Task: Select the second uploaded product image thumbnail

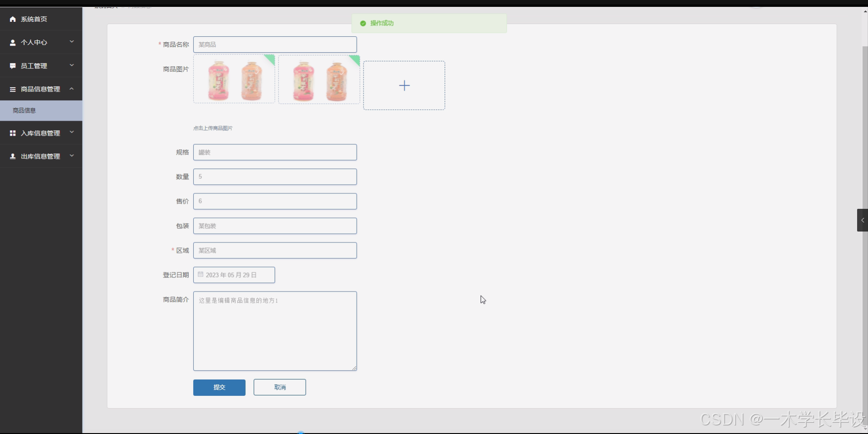Action: pos(319,79)
